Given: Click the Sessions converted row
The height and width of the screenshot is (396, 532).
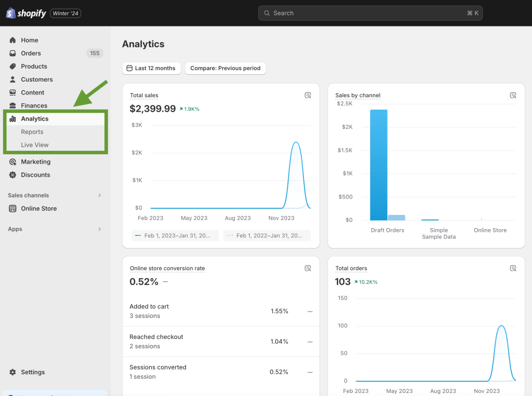Looking at the screenshot, I should pyautogui.click(x=221, y=372).
